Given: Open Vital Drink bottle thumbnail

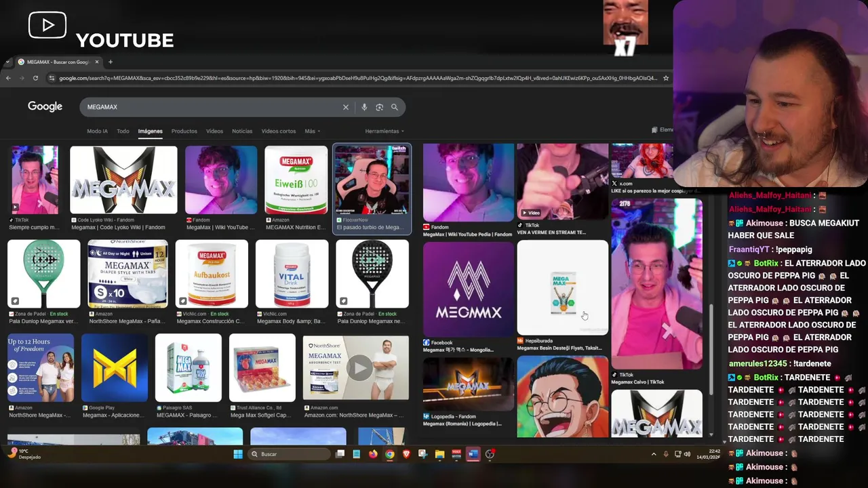Looking at the screenshot, I should 292,273.
